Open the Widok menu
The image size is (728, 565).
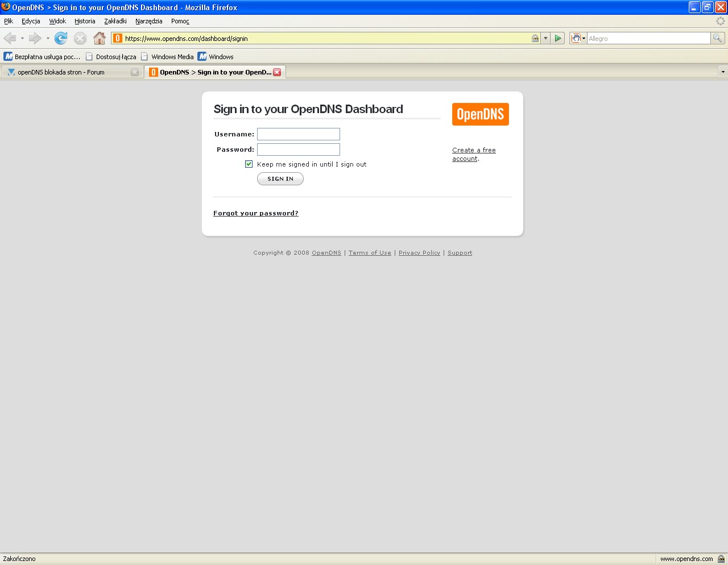[57, 21]
